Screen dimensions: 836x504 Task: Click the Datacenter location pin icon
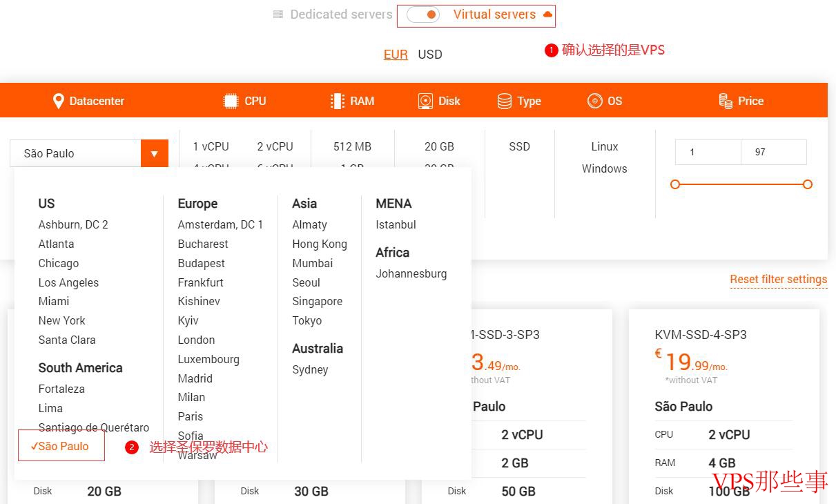click(59, 101)
